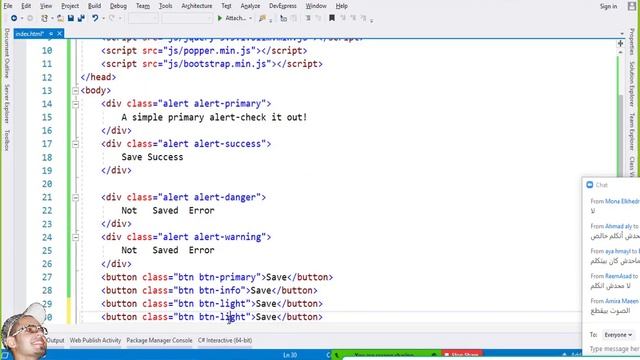Open the Build menu

click(x=94, y=6)
